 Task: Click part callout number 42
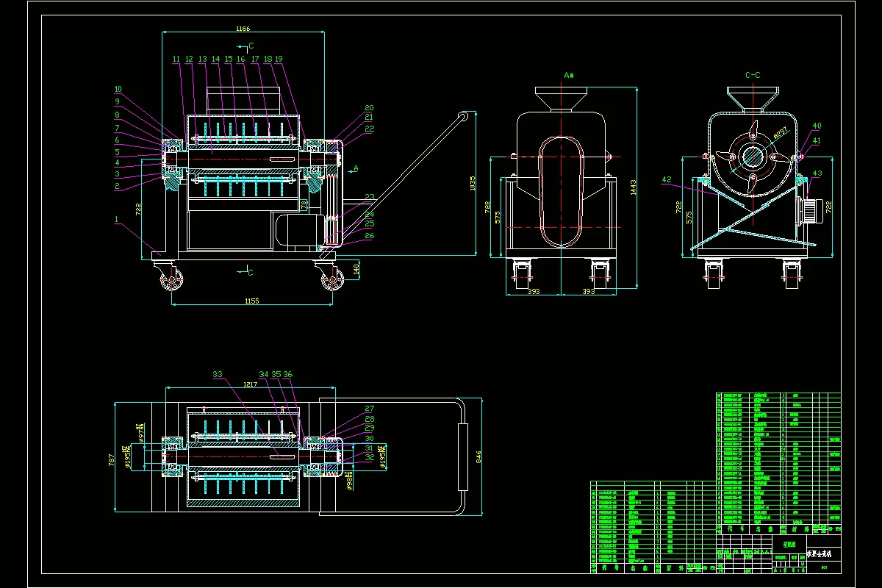667,179
